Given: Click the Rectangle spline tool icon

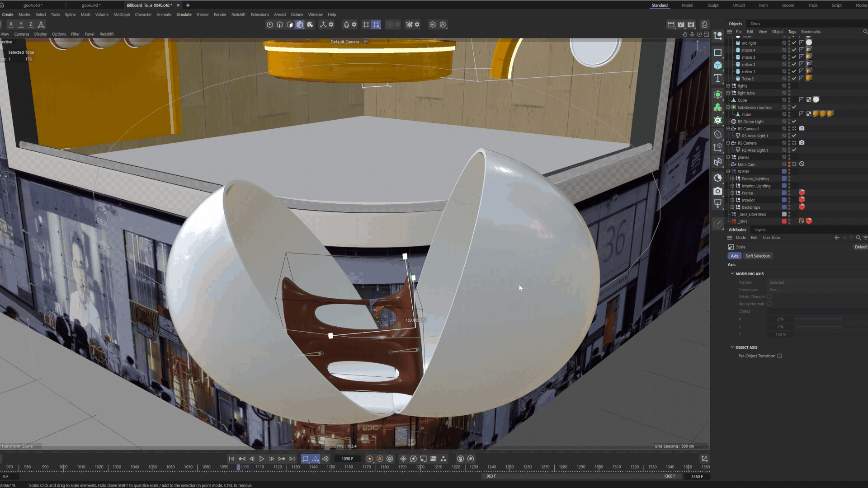Looking at the screenshot, I should tap(717, 52).
